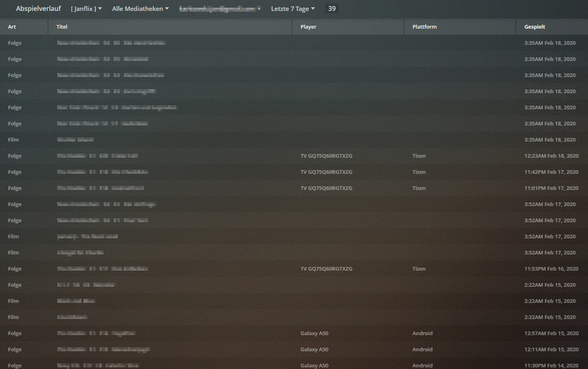Click Folge in the 11:42PM Feb 17 row
Screen dimensions: 588x369
(x=14, y=172)
